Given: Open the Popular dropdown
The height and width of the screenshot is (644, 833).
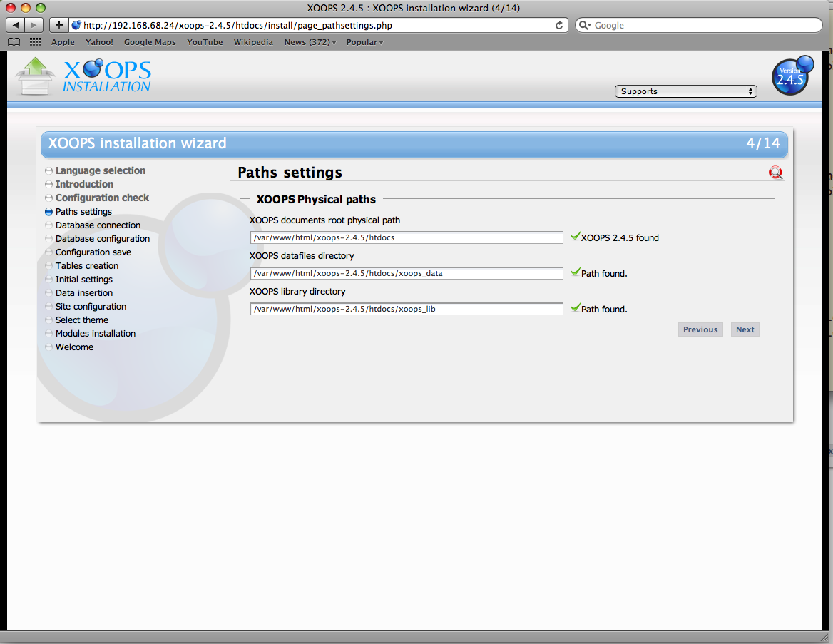Looking at the screenshot, I should pyautogui.click(x=364, y=42).
